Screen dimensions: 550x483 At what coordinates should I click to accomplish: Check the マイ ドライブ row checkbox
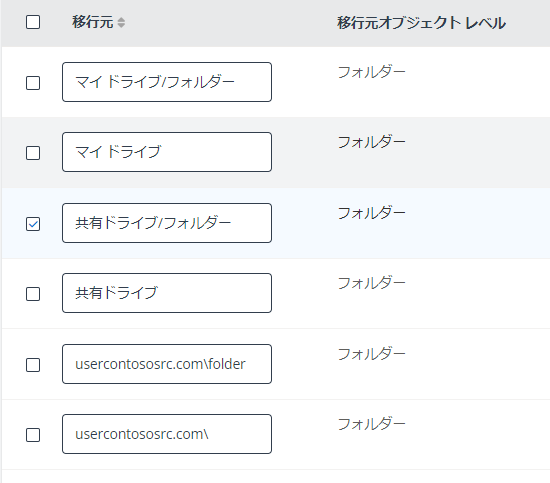33,153
